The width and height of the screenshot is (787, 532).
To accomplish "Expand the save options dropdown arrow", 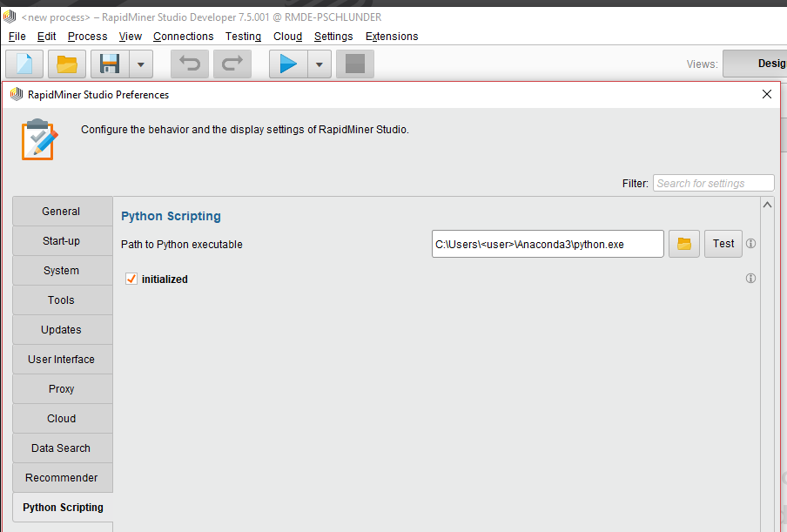I will click(x=141, y=64).
